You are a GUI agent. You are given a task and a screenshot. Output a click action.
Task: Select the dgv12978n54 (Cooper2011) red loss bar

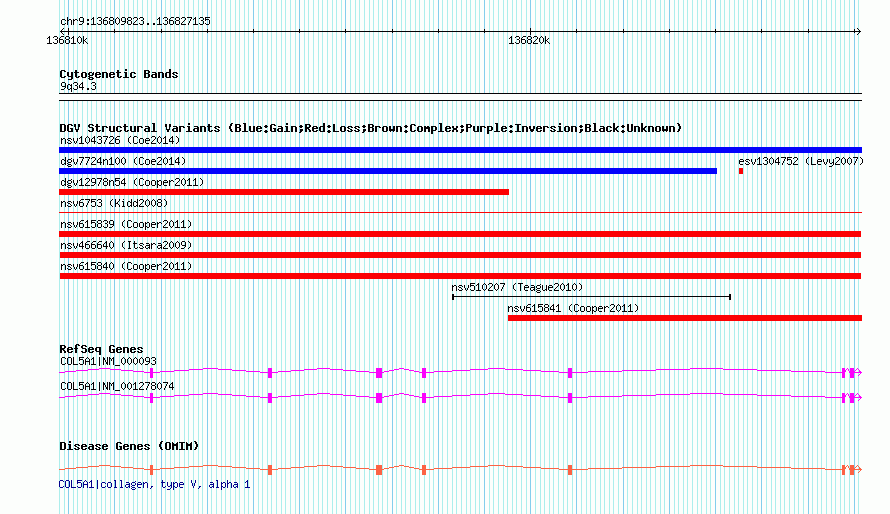click(x=284, y=192)
